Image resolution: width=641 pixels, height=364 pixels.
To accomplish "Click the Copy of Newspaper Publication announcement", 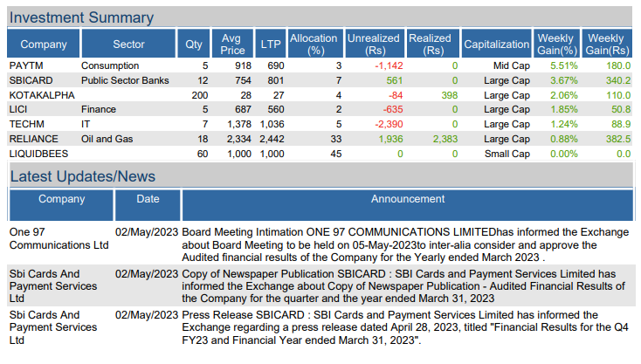I will (403, 286).
